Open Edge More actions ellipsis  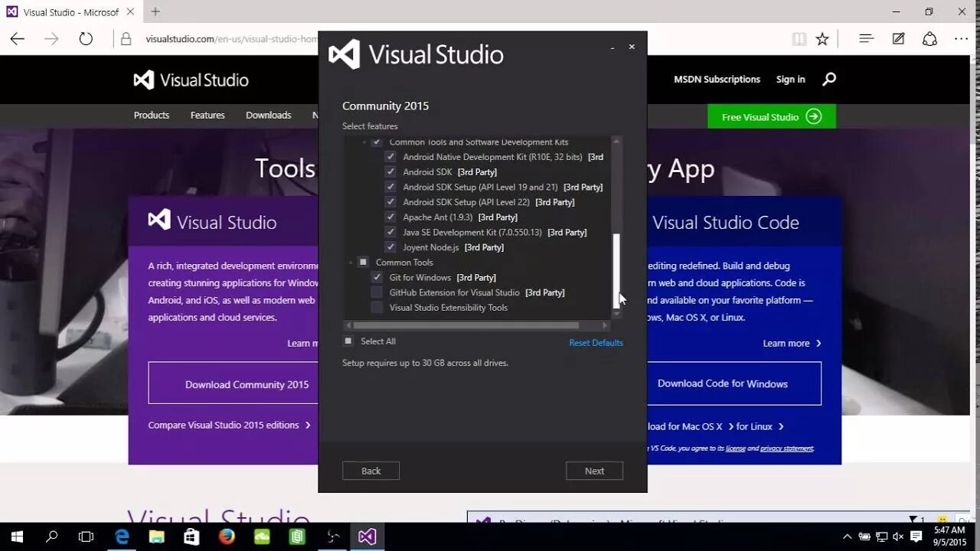tap(961, 39)
